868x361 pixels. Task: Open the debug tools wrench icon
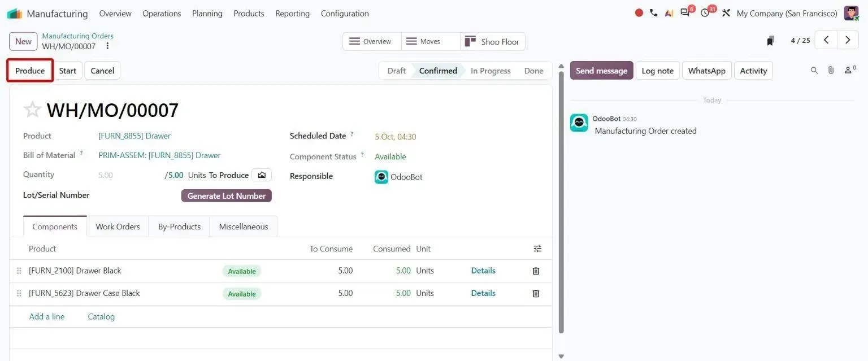click(726, 13)
